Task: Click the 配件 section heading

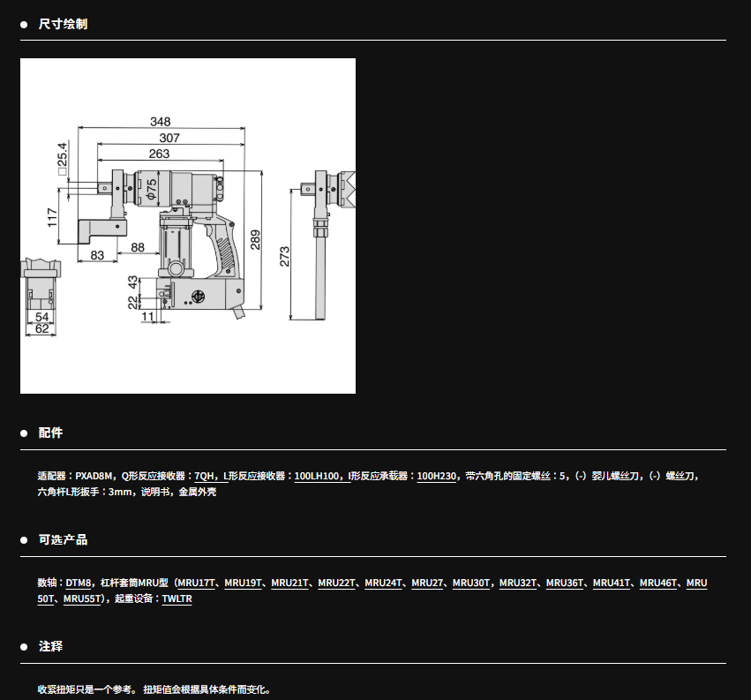Action: (50, 433)
